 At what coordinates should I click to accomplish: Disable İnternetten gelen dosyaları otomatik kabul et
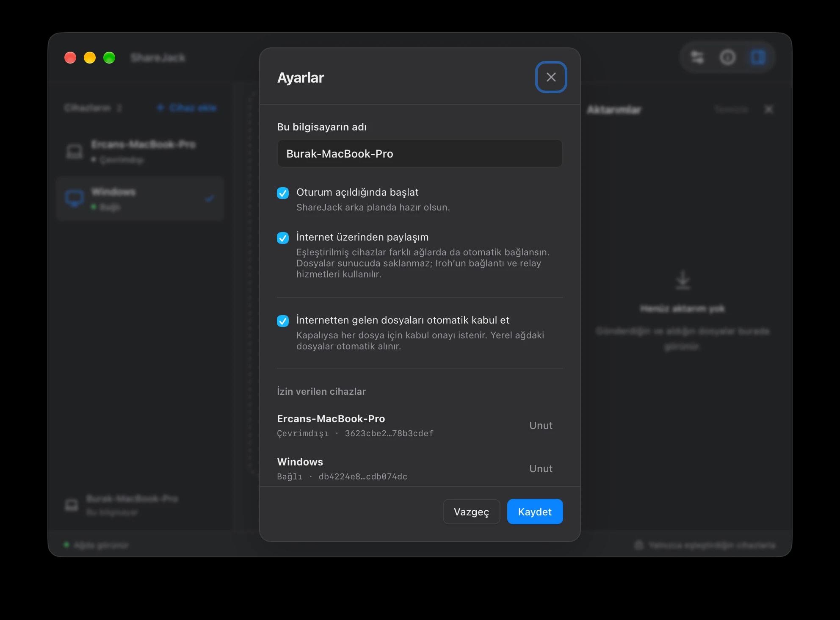click(283, 321)
